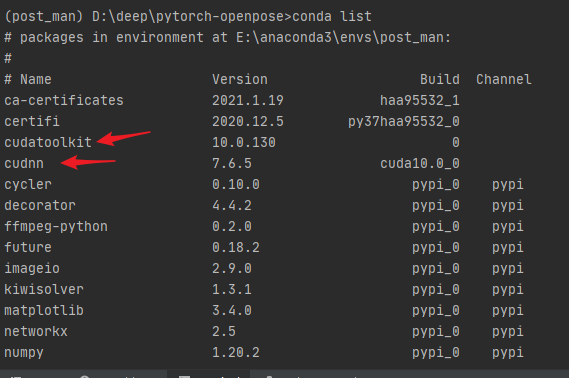Click the 'conda list' command text
This screenshot has width=569, height=378.
(x=332, y=16)
